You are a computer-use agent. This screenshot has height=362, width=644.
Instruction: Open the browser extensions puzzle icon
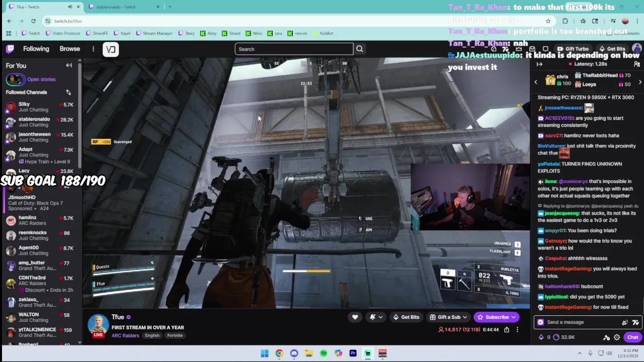point(565,21)
